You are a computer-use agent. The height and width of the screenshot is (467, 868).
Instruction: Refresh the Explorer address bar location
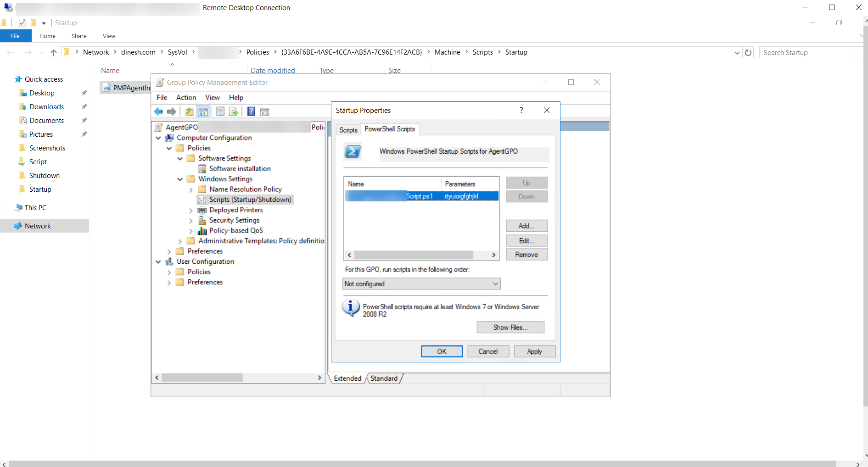[x=748, y=53]
